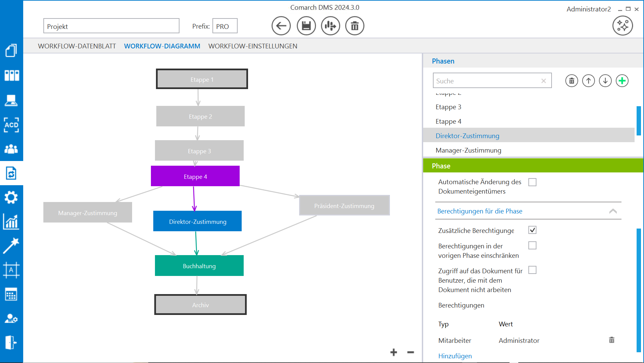Click the back arrow button in toolbar
Viewport: 644px width, 363px height.
coord(281,26)
